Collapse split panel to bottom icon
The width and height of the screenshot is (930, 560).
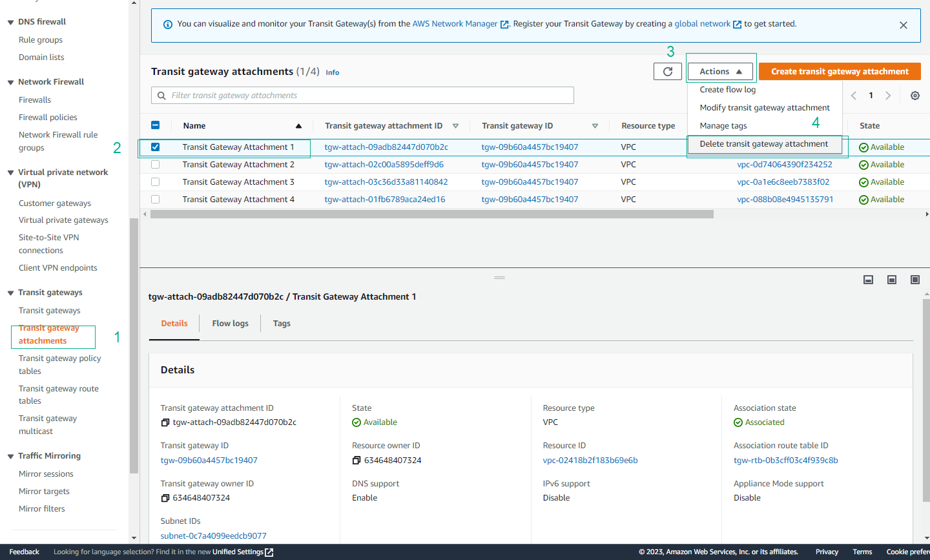point(869,280)
